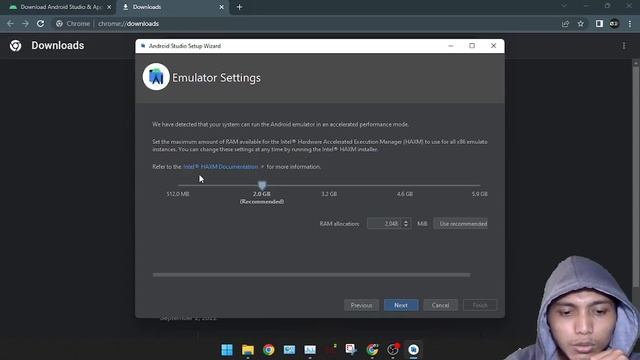
Task: Click Next in the Setup Wizard
Action: [401, 305]
